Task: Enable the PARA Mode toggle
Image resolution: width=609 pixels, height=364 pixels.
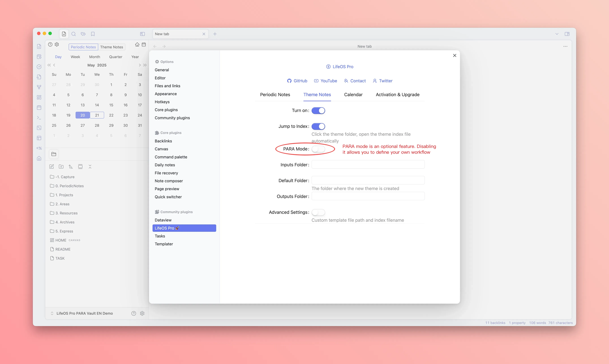Action: (x=318, y=149)
